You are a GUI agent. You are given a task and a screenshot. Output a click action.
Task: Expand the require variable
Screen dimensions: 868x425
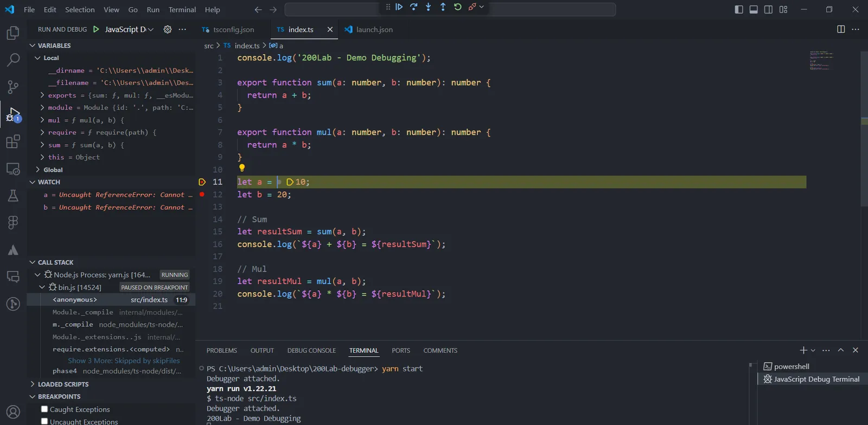42,132
